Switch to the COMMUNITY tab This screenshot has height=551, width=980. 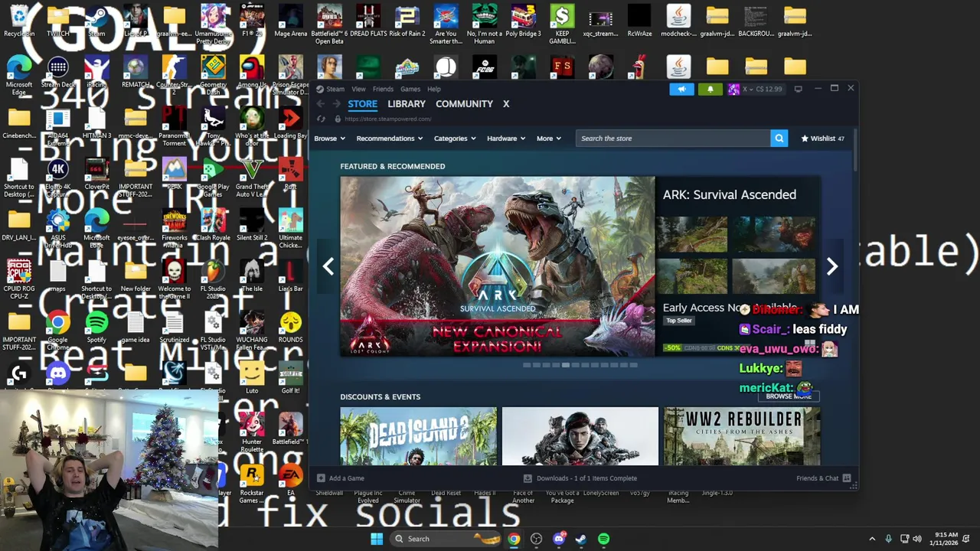(x=464, y=104)
